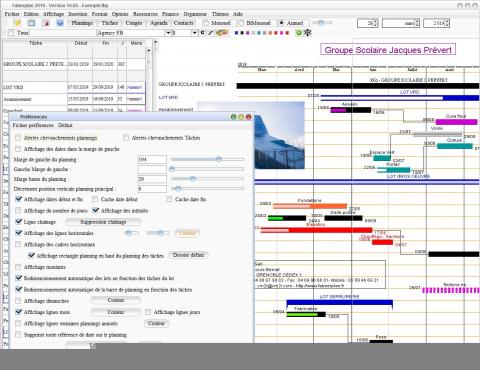This screenshot has width=480, height=370.
Task: Switch to the Congés tab
Action: pyautogui.click(x=134, y=23)
